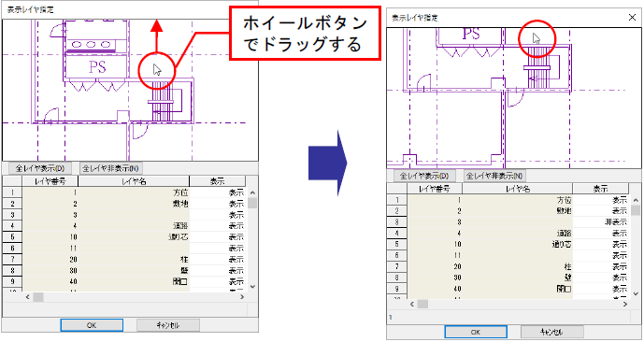Click OK in the right dialog
644x342 pixels.
(x=476, y=332)
